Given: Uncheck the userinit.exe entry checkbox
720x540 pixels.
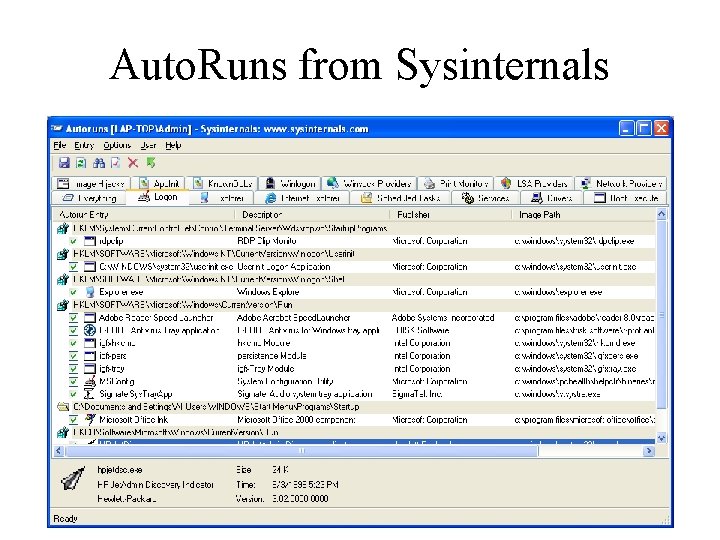Looking at the screenshot, I should (x=73, y=267).
